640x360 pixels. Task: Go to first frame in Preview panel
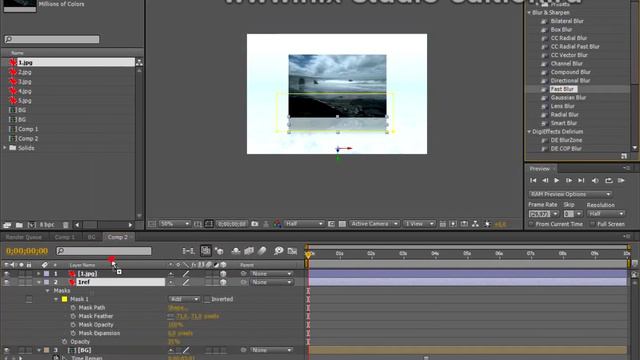pos(533,180)
